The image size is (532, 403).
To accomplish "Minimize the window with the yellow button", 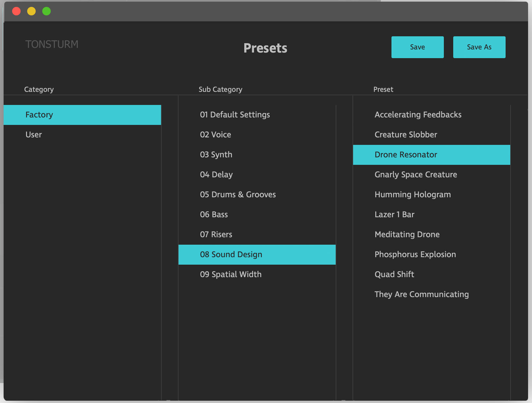I will coord(31,11).
